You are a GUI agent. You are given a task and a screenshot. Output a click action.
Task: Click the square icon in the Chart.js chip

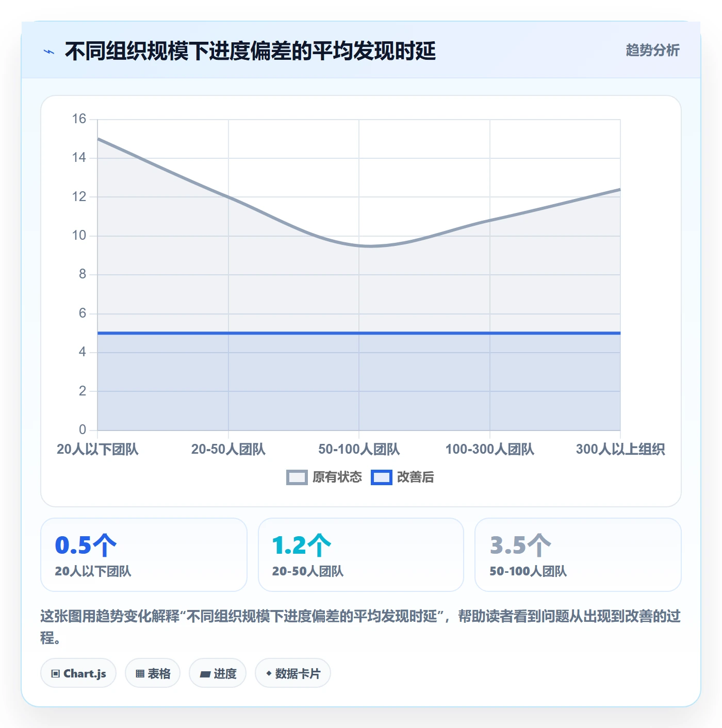(x=56, y=673)
